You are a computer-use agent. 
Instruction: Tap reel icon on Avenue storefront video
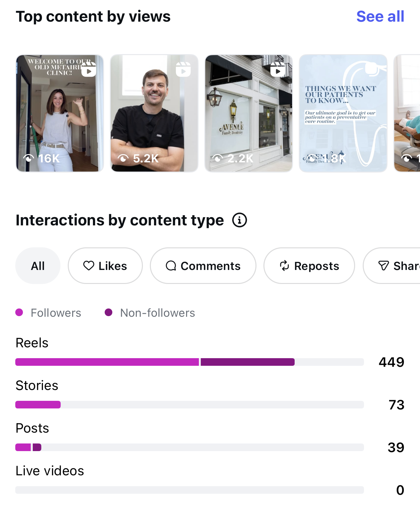(278, 70)
